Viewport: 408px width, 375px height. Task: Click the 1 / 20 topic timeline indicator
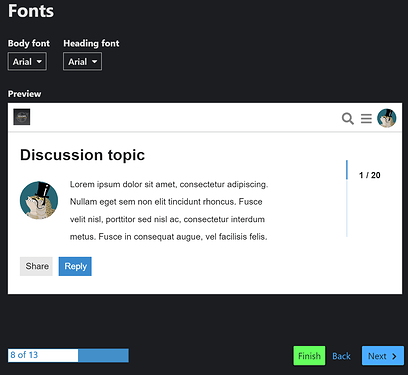(x=370, y=175)
